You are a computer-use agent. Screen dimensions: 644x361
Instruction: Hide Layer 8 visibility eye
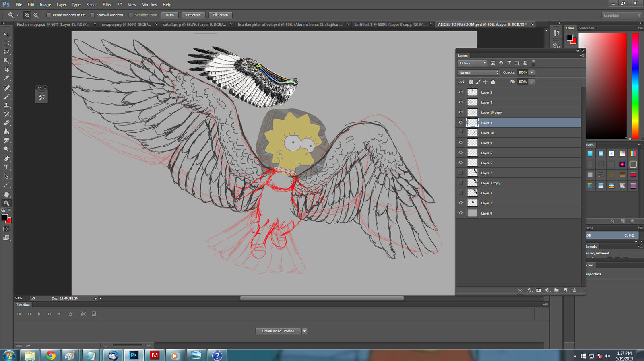(x=461, y=102)
